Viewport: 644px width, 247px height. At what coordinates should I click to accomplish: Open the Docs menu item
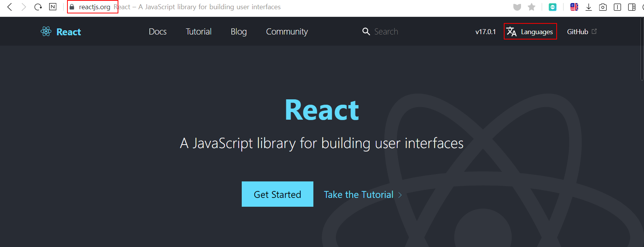pyautogui.click(x=158, y=31)
